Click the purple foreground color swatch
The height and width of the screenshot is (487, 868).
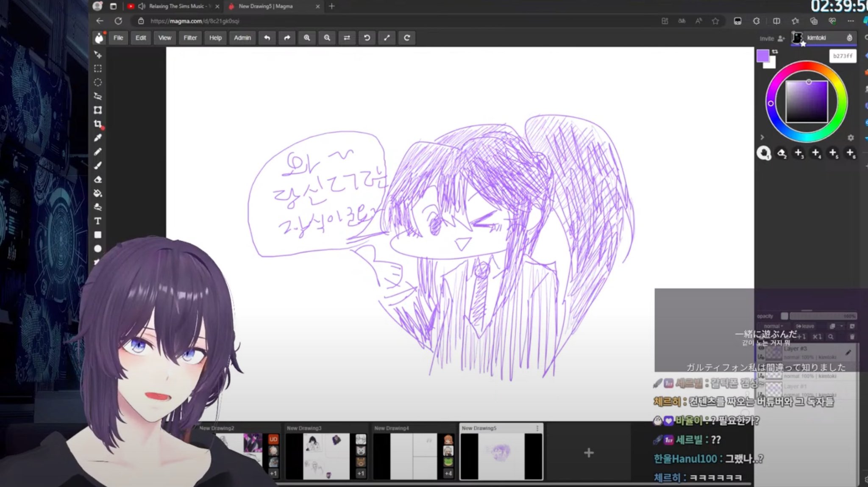point(762,55)
